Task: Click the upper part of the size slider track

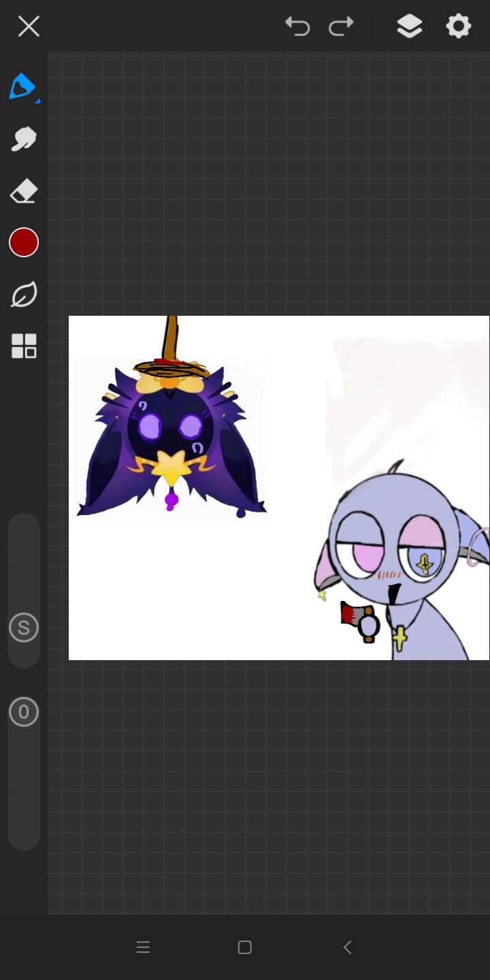Action: click(24, 544)
